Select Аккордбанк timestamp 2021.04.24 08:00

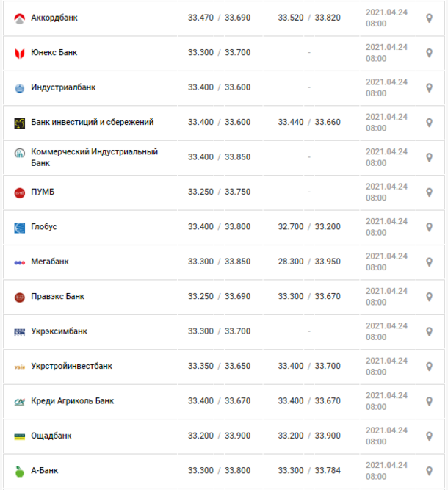coord(387,18)
